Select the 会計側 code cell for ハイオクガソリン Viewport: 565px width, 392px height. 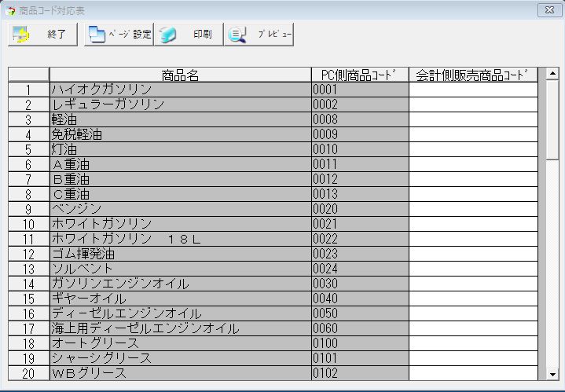473,90
